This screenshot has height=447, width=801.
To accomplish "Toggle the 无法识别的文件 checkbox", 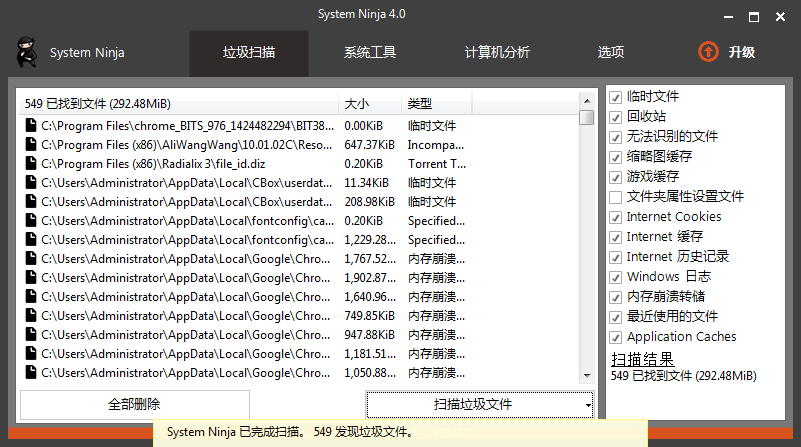I will point(616,137).
